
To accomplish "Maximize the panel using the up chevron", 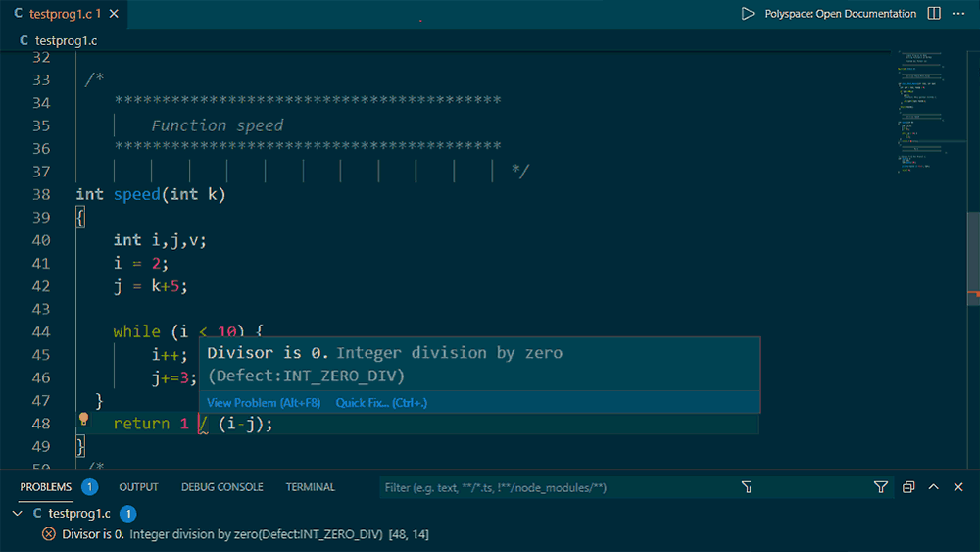I will tap(933, 487).
